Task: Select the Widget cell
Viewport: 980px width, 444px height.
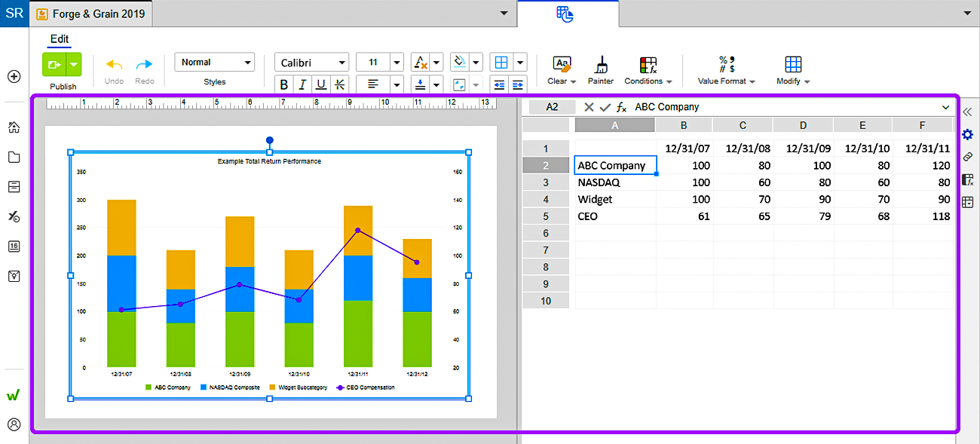Action: pos(615,200)
